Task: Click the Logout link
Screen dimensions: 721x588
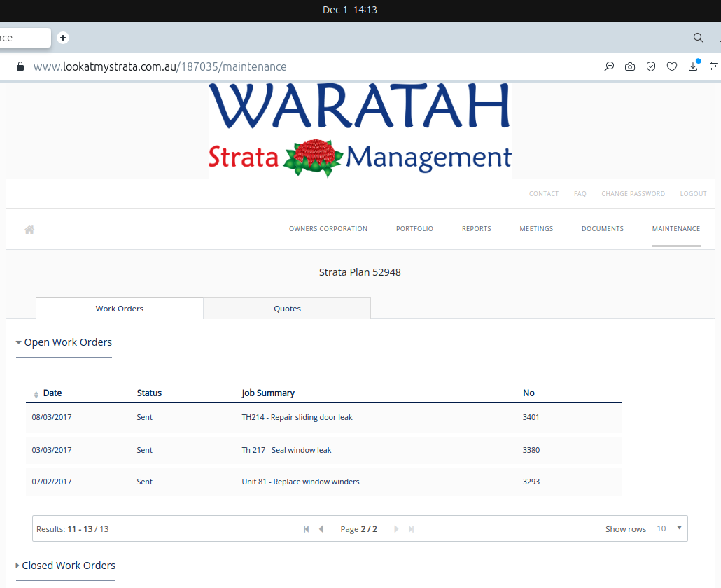Action: [x=694, y=193]
